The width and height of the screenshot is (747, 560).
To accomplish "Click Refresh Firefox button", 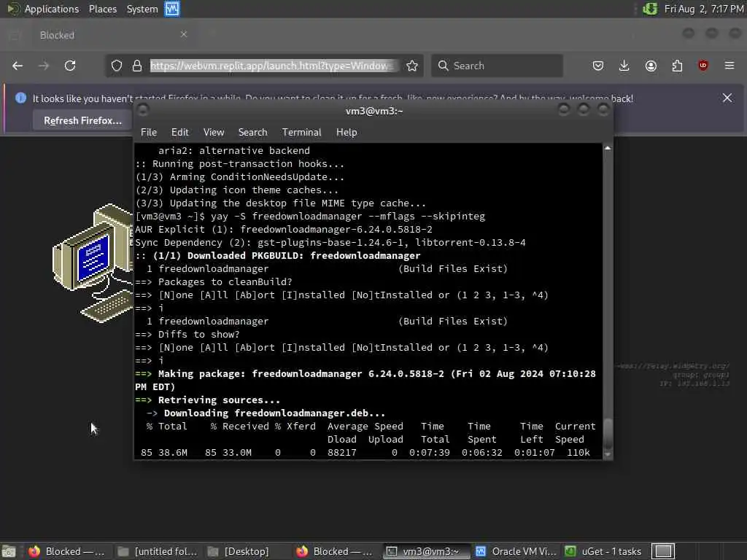I will [83, 120].
